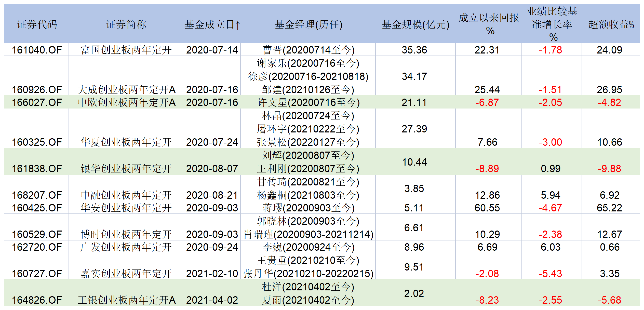
Task: Select the 基金规模(亿元) column header
Action: coord(415,25)
